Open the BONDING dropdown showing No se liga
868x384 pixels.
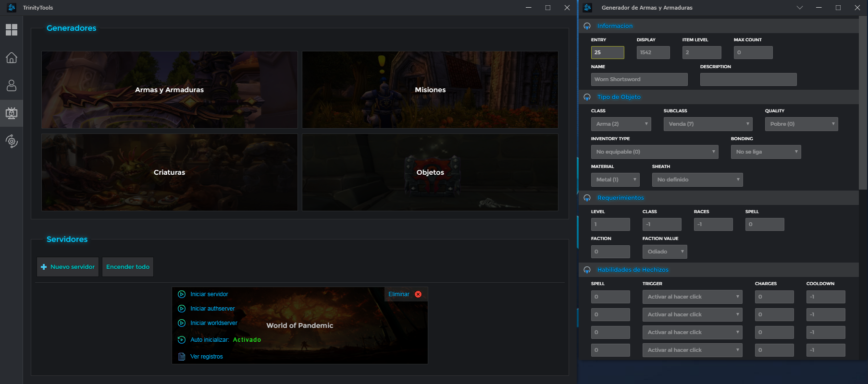(766, 152)
